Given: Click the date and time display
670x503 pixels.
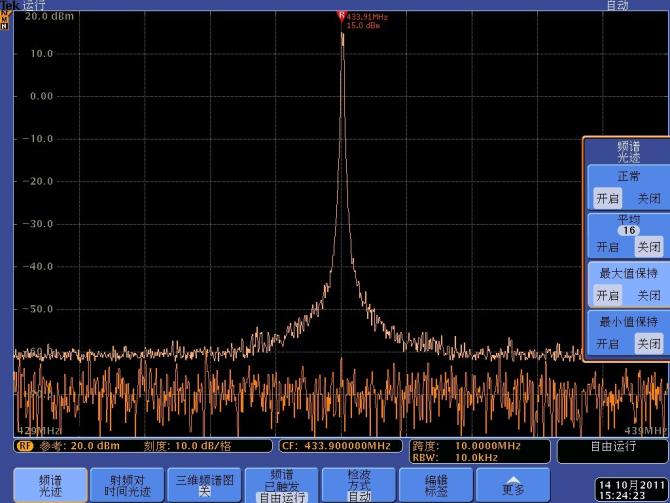Looking at the screenshot, I should pos(632,490).
